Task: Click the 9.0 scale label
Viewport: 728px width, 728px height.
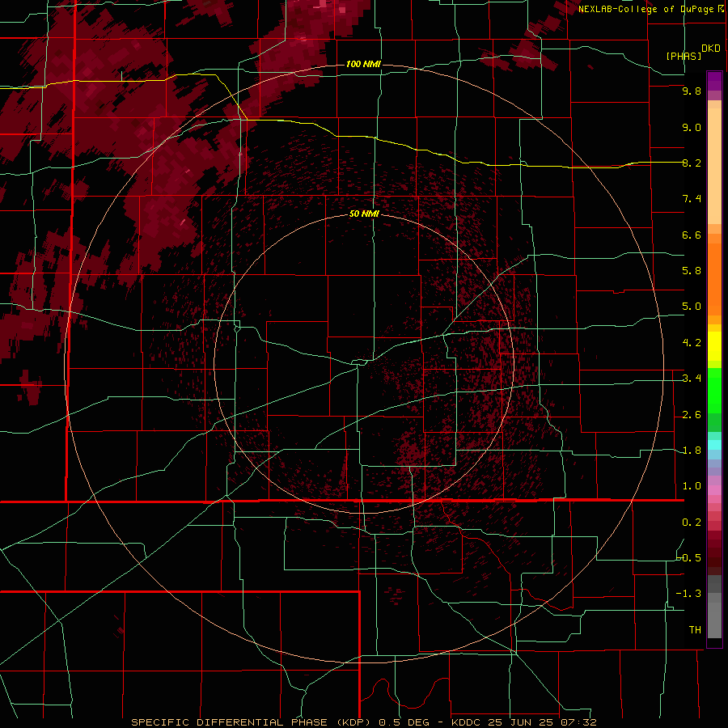Action: [692, 127]
